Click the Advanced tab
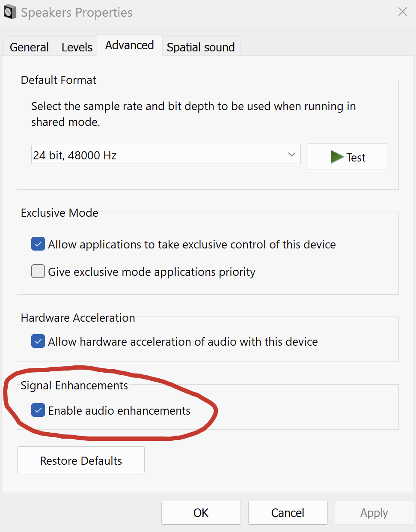This screenshot has height=532, width=416. pyautogui.click(x=129, y=45)
